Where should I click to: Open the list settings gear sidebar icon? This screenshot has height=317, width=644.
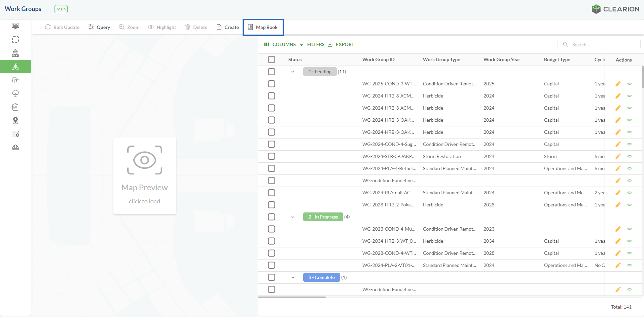tap(15, 134)
